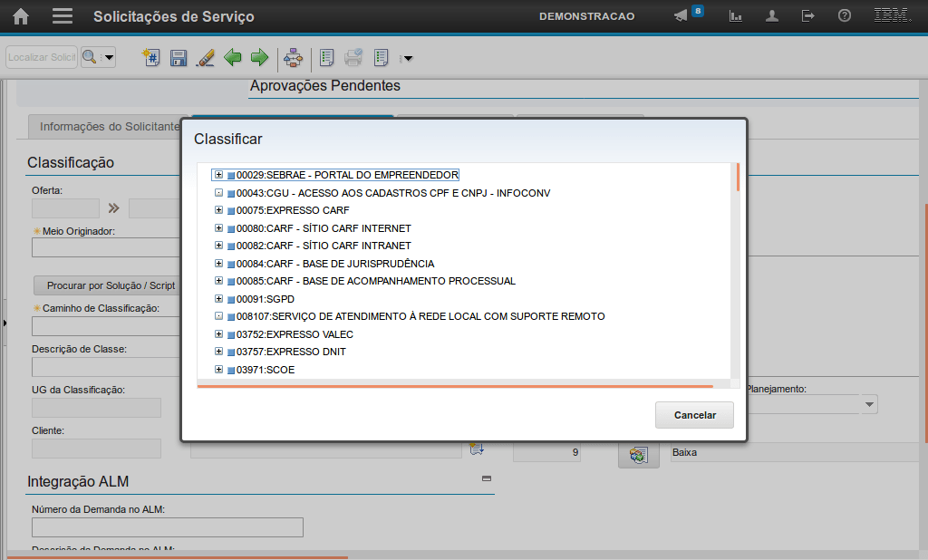Open the bulletins megaphone icon
This screenshot has width=928, height=560.
pyautogui.click(x=681, y=16)
